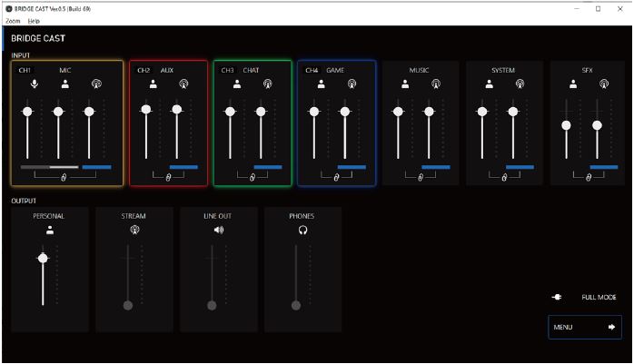Click the CH1 MIC personal mix person icon
The width and height of the screenshot is (634, 364).
(x=65, y=84)
